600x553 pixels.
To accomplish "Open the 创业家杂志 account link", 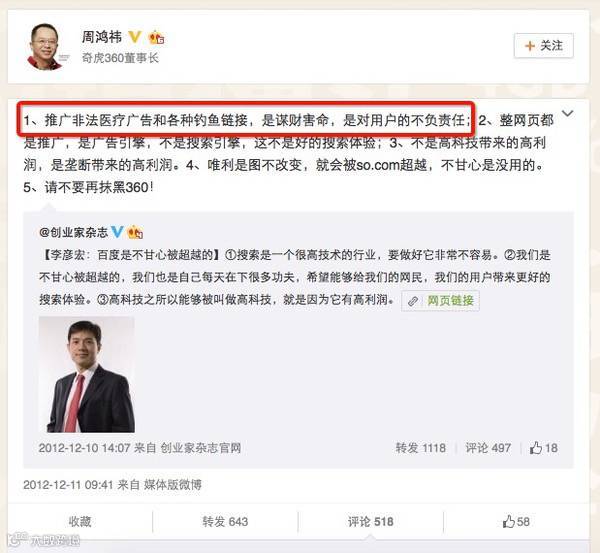I will [x=73, y=232].
